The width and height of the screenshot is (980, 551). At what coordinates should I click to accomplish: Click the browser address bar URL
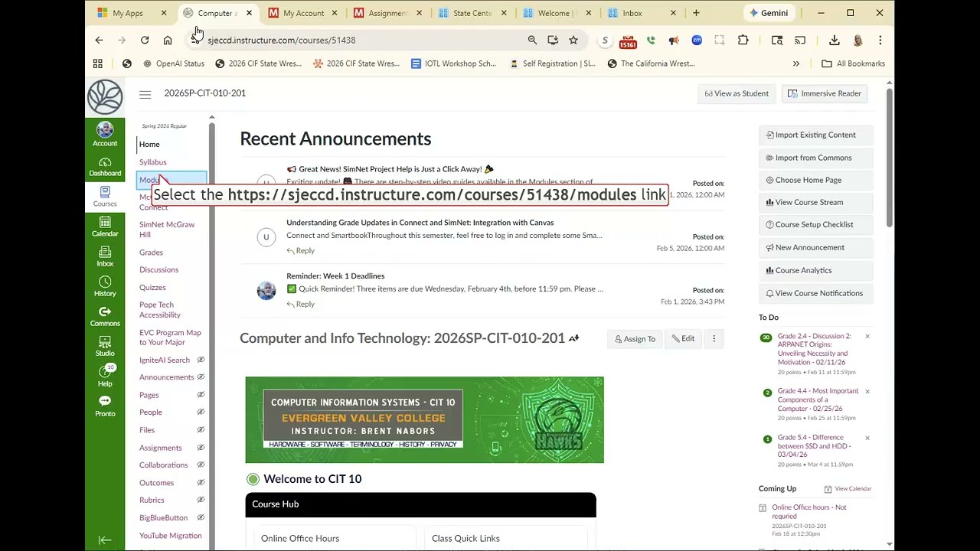pos(282,40)
